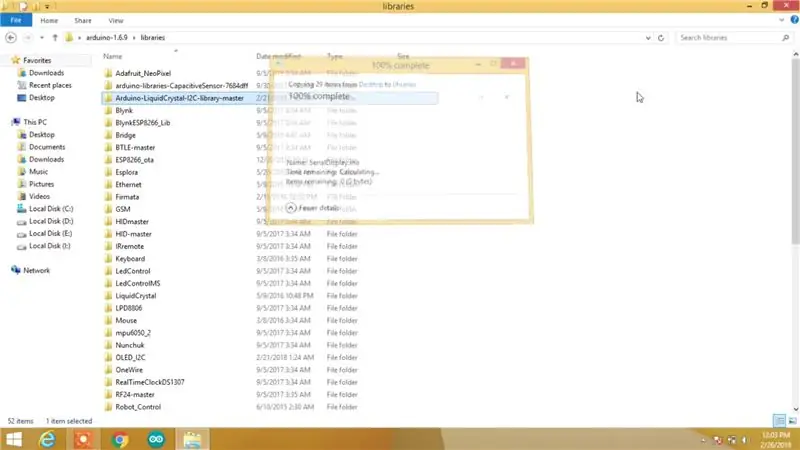Open the Windows Start button
The width and height of the screenshot is (800, 450).
pyautogui.click(x=14, y=439)
